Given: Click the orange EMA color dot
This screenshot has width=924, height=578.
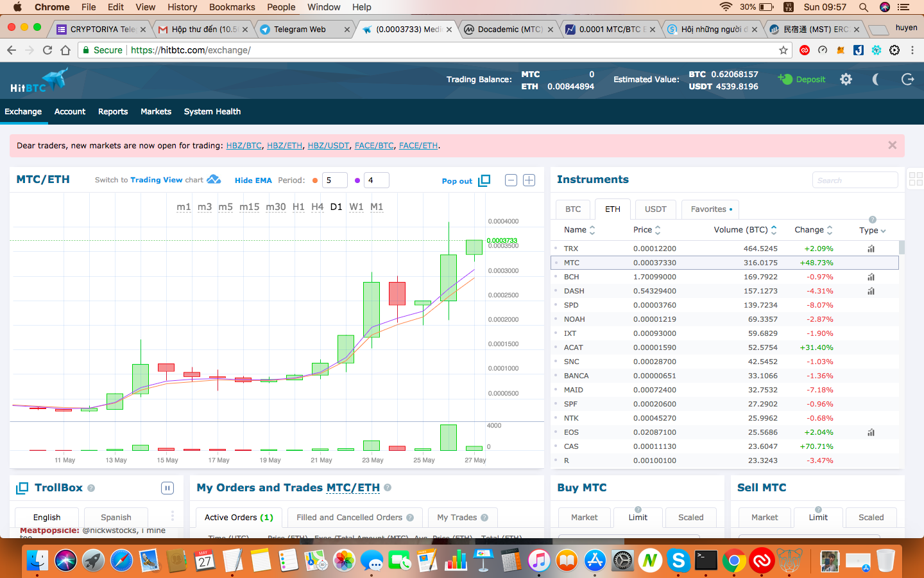Looking at the screenshot, I should (315, 180).
